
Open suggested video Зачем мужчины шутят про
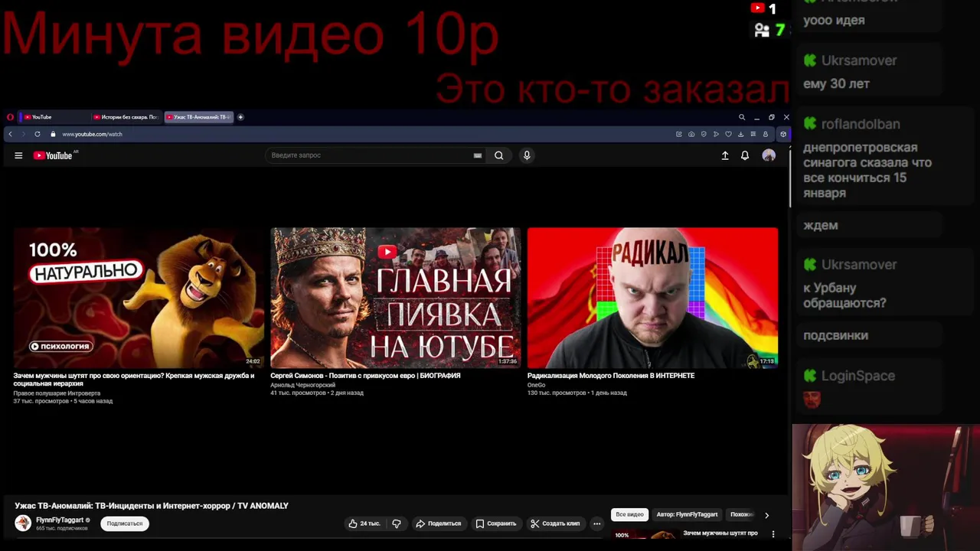click(x=720, y=533)
